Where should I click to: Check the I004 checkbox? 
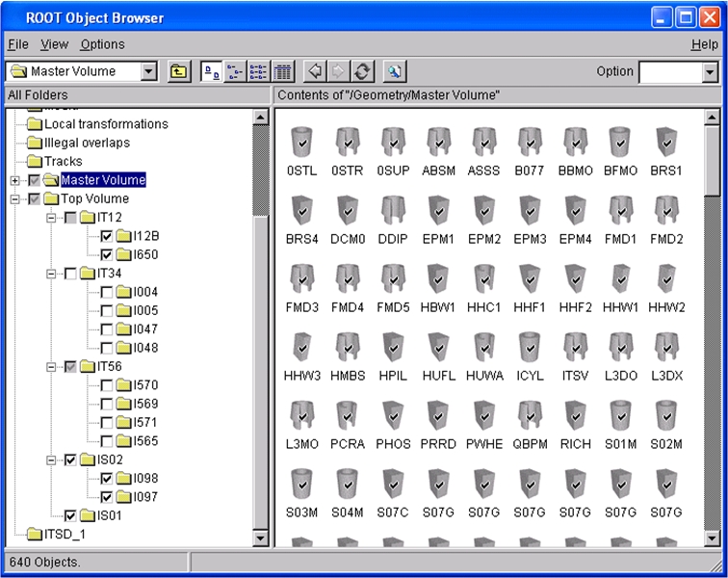(x=107, y=292)
